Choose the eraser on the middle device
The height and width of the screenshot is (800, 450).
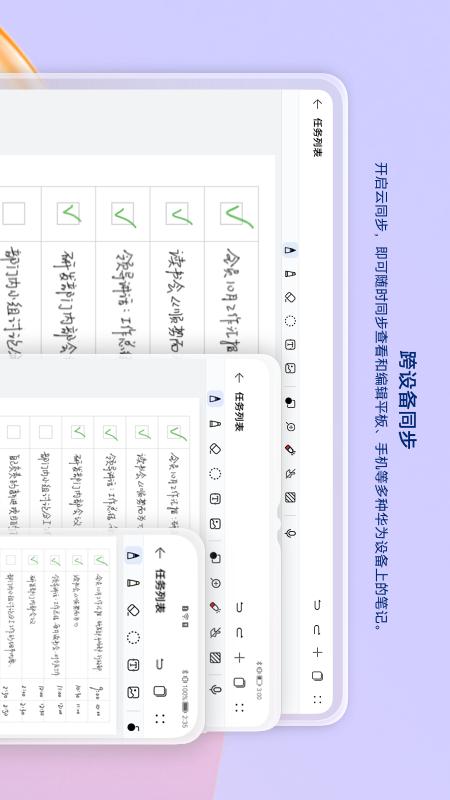click(215, 448)
